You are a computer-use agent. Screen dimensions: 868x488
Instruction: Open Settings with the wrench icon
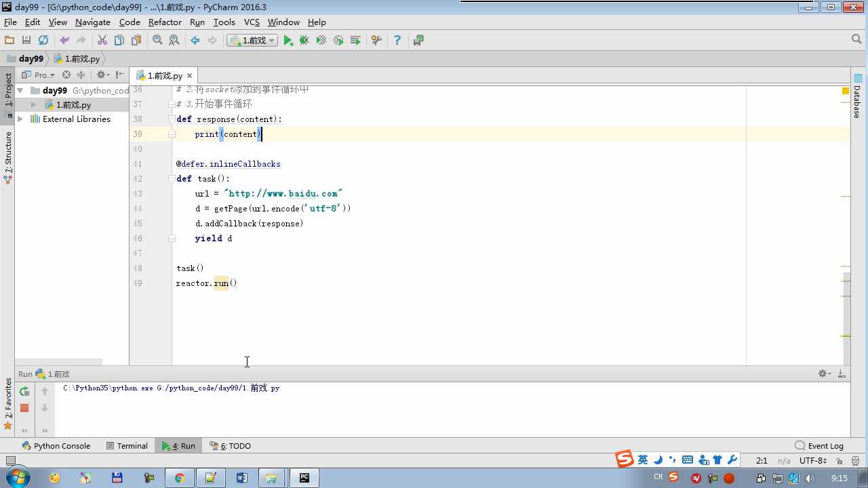coord(376,41)
